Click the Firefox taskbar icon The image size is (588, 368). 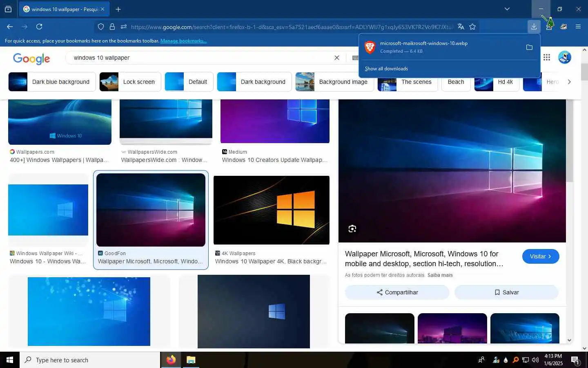(171, 360)
